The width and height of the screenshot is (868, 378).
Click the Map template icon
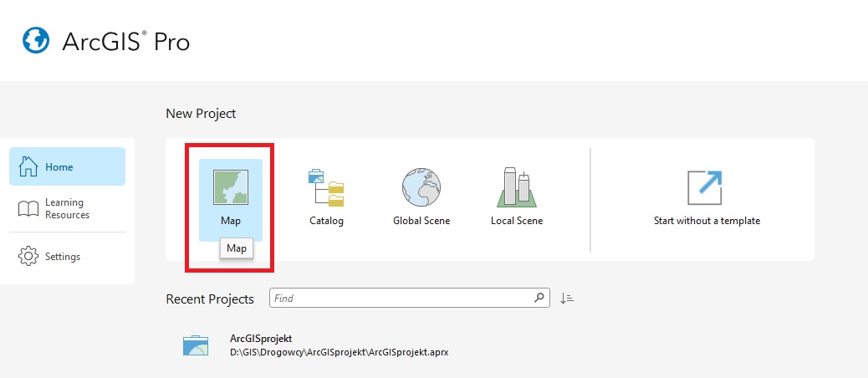[x=231, y=187]
